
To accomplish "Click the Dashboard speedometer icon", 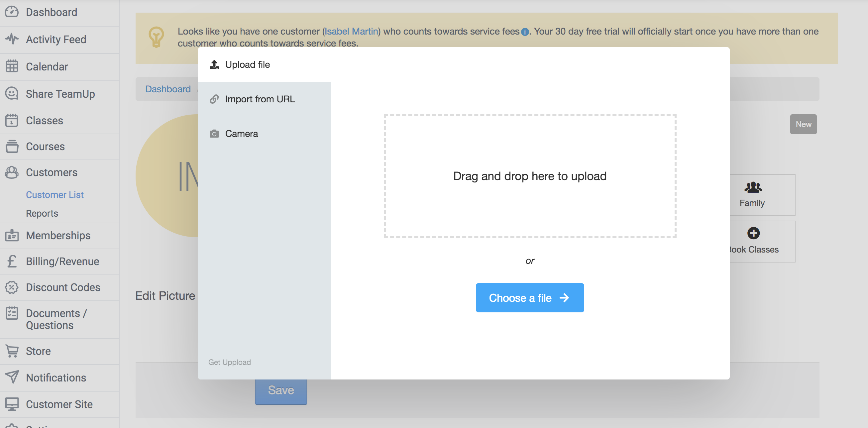I will point(12,12).
